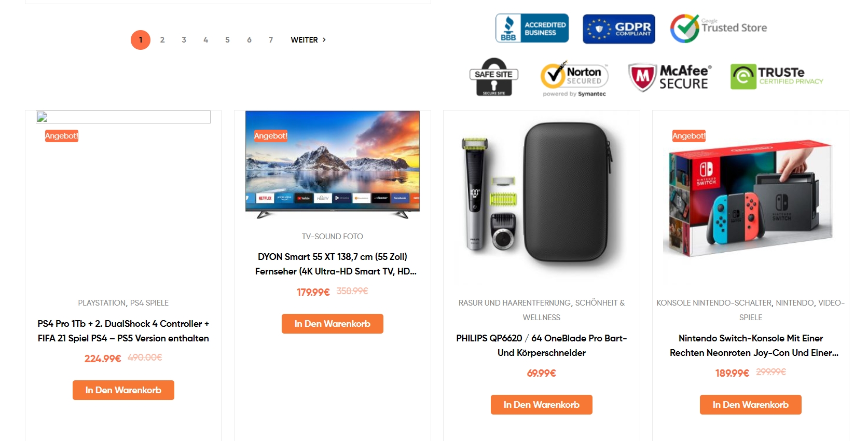This screenshot has height=441, width=868.
Task: Select current page 1 indicator
Action: tap(141, 40)
